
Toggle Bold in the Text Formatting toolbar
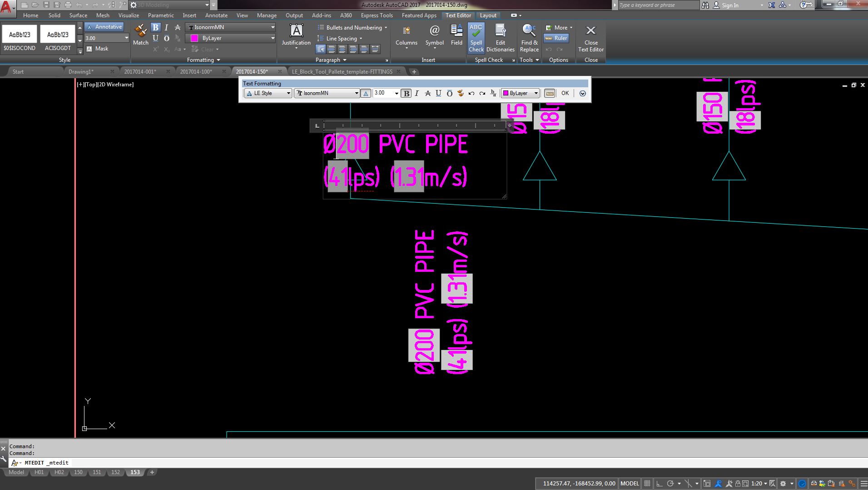[x=406, y=93]
